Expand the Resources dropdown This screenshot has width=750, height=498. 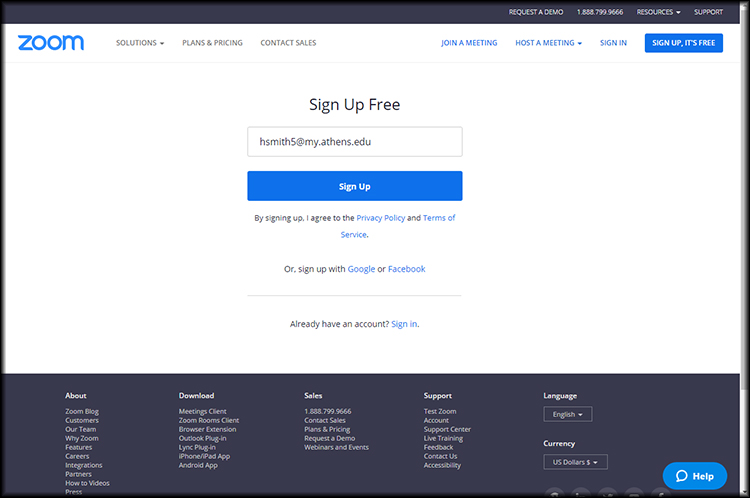[658, 12]
